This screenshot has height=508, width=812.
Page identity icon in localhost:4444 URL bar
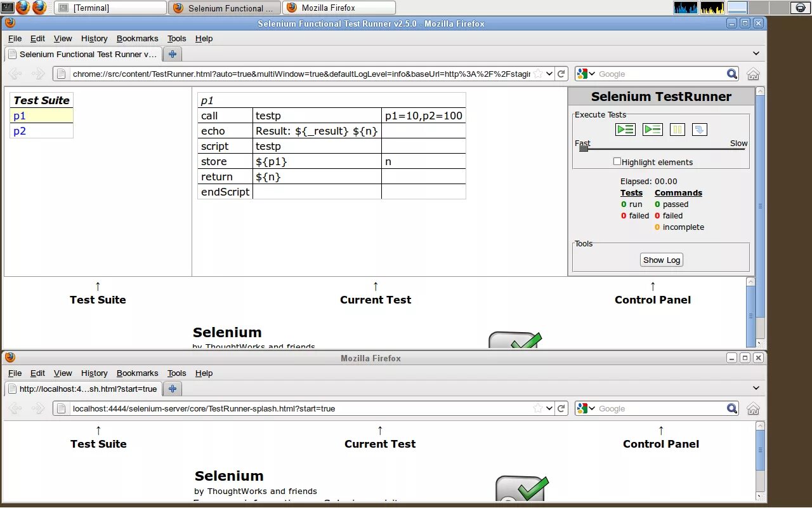coord(62,408)
